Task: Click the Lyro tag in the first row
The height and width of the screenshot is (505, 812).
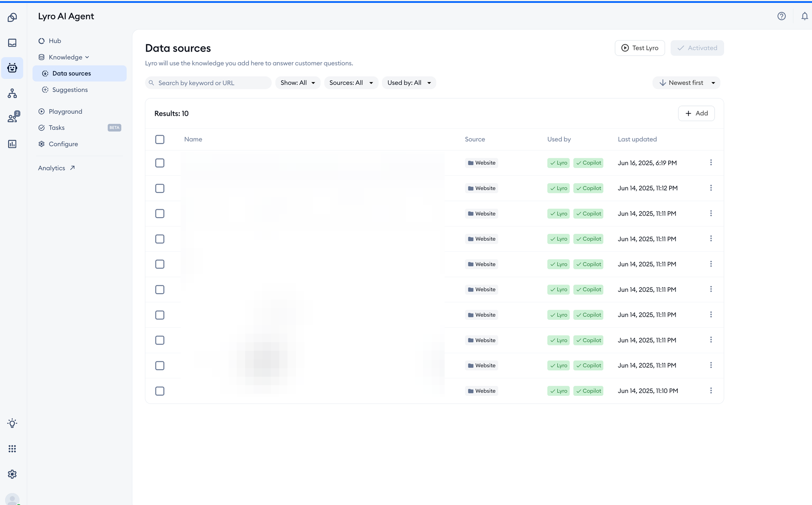Action: (x=559, y=163)
